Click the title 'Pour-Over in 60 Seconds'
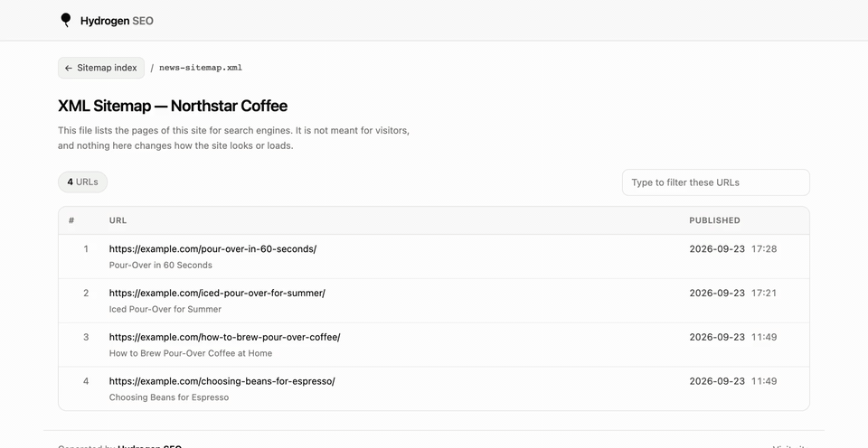Image resolution: width=868 pixels, height=448 pixels. pyautogui.click(x=161, y=265)
